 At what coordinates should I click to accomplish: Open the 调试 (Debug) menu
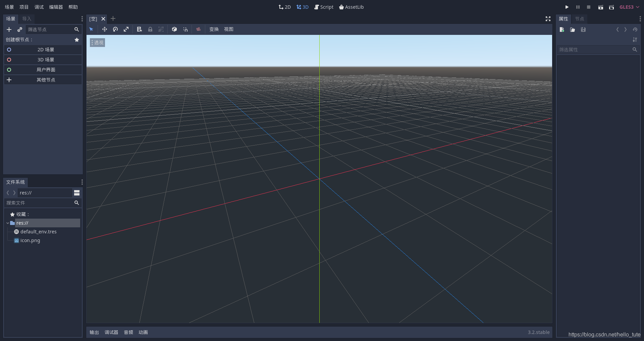[x=39, y=7]
